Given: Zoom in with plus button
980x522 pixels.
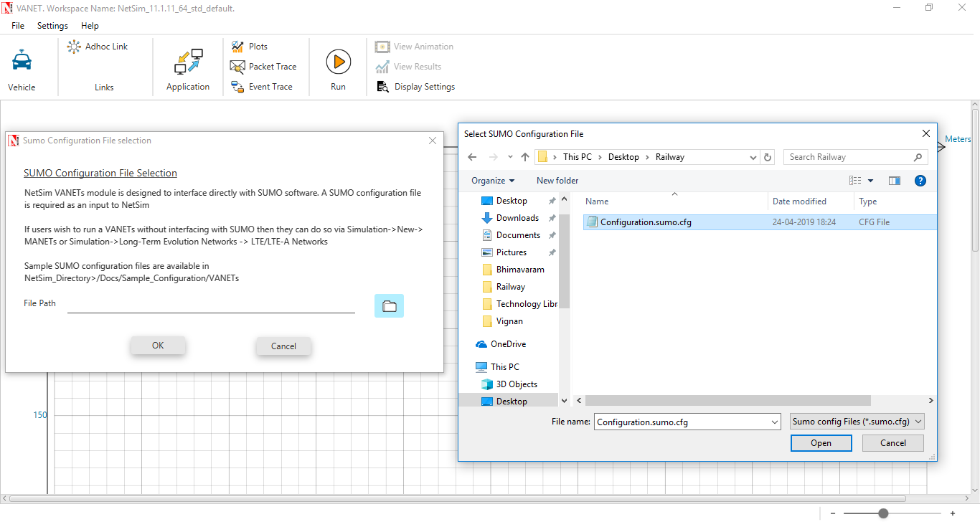Looking at the screenshot, I should (x=953, y=513).
